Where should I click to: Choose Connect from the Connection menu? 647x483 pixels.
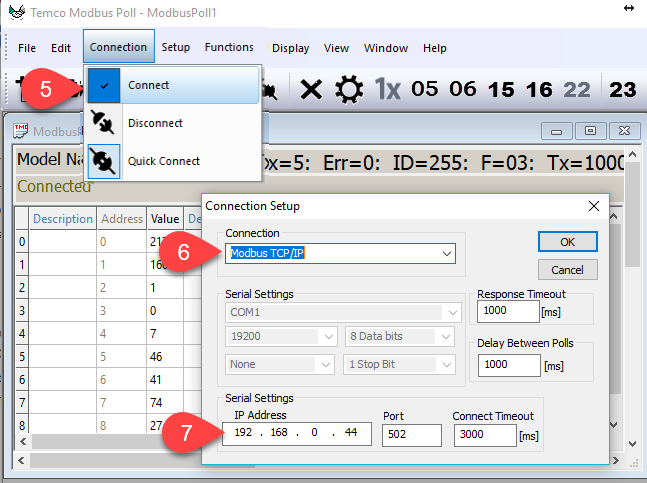coord(173,85)
